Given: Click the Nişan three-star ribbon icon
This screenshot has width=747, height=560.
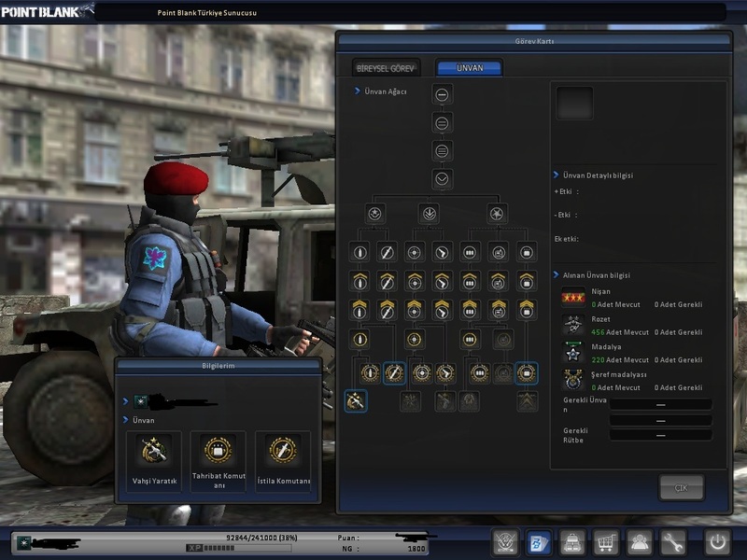Looking at the screenshot, I should pyautogui.click(x=572, y=298).
